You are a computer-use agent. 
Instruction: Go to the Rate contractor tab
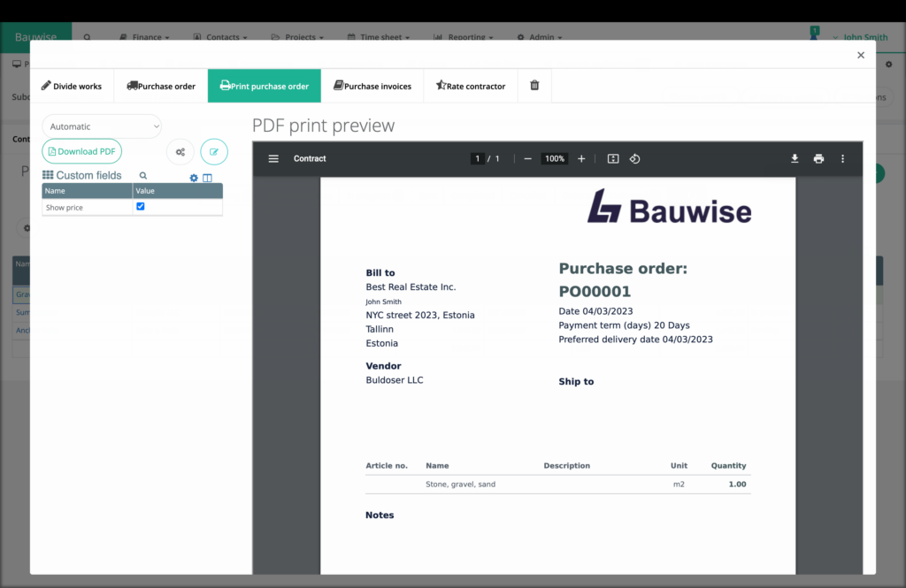coord(471,86)
